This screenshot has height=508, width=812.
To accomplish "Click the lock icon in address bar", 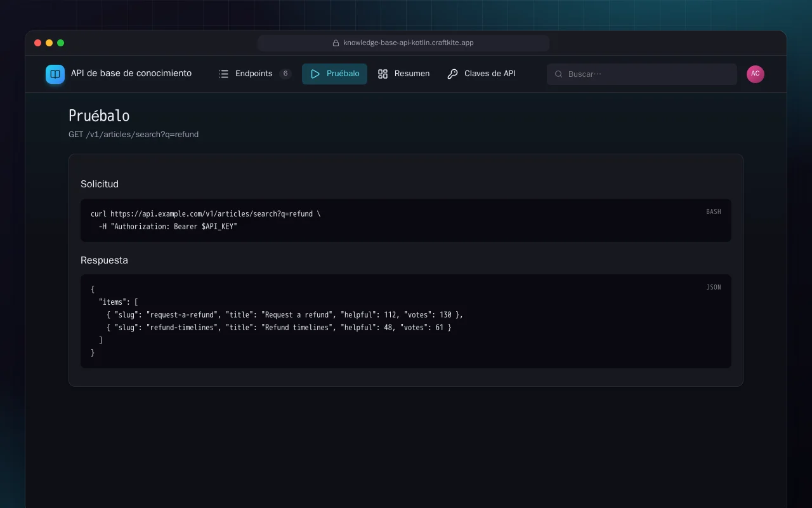I will [x=336, y=43].
